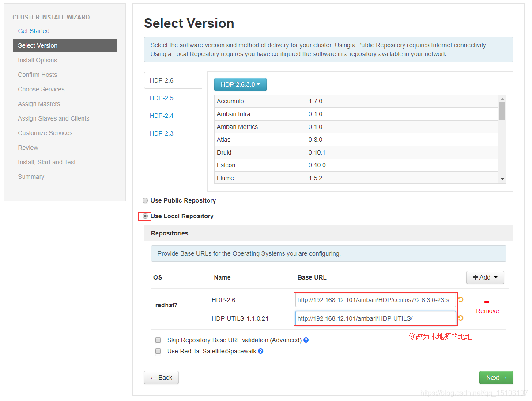Enable Skip Repository Base URL validation checkbox

click(x=158, y=340)
